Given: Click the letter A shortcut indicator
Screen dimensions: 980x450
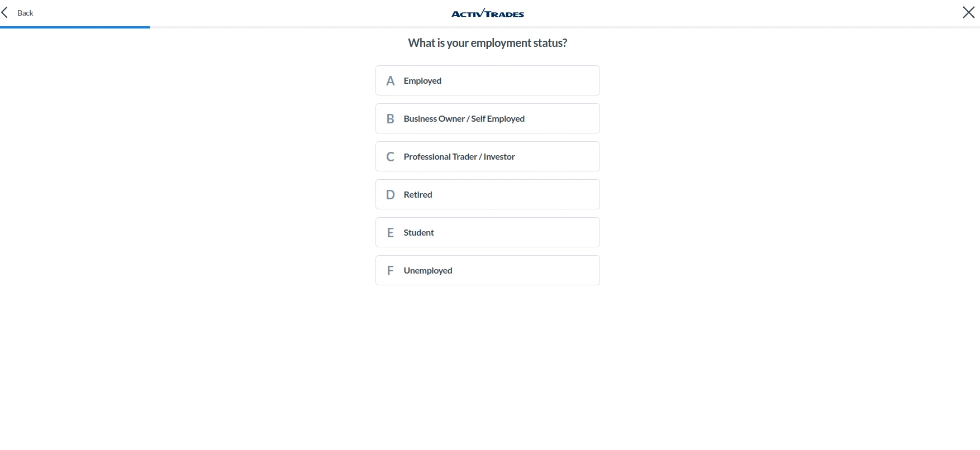Looking at the screenshot, I should coord(391,80).
